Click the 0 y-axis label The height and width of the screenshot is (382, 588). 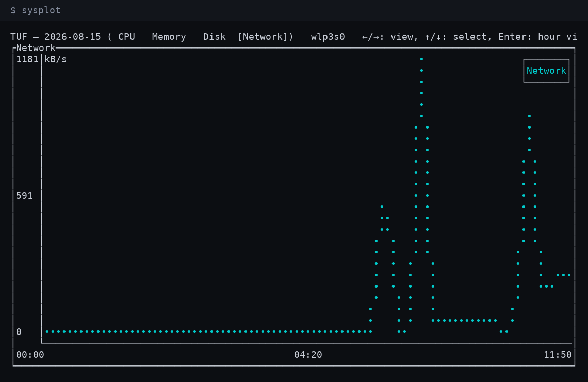click(x=19, y=332)
